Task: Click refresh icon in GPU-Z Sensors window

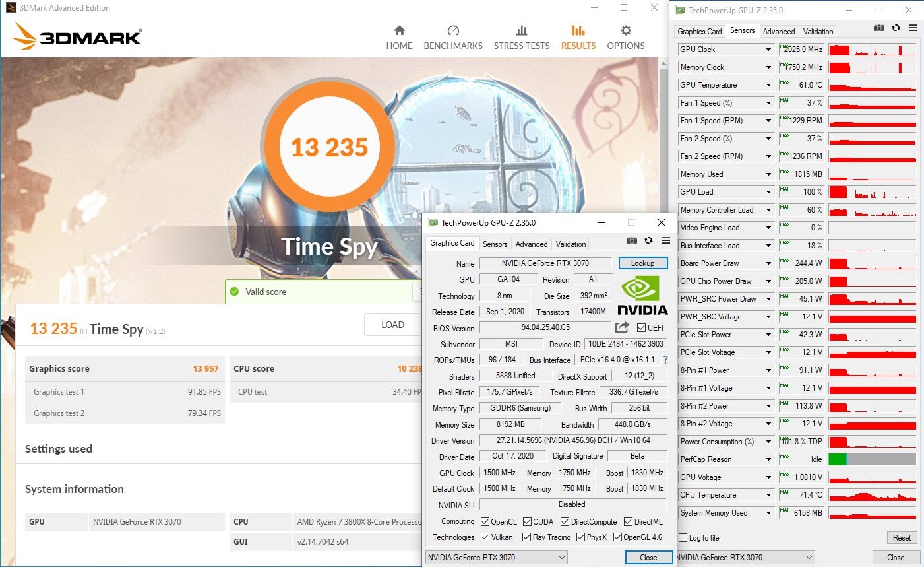Action: tap(896, 28)
